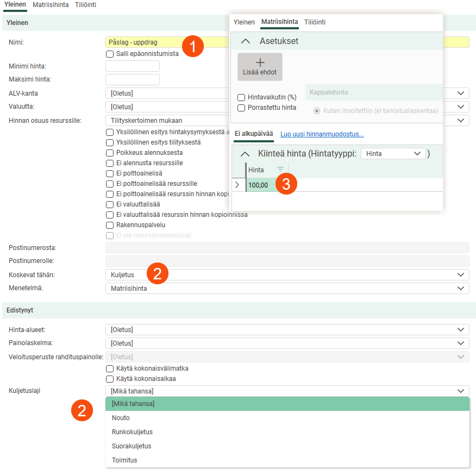Check the Porrastettu hinta option
Screen dimensions: 476x475
pos(241,108)
